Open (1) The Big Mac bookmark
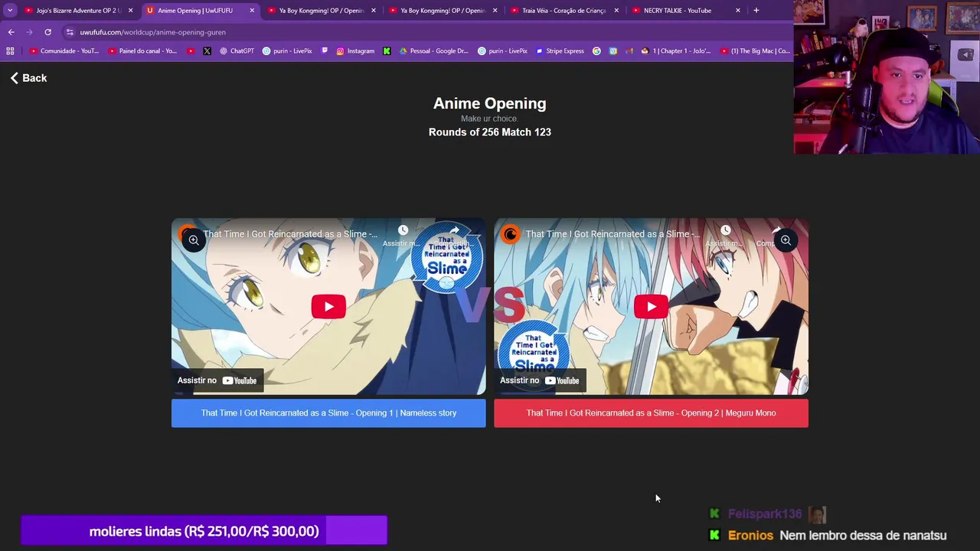Image resolution: width=980 pixels, height=551 pixels. tap(755, 51)
